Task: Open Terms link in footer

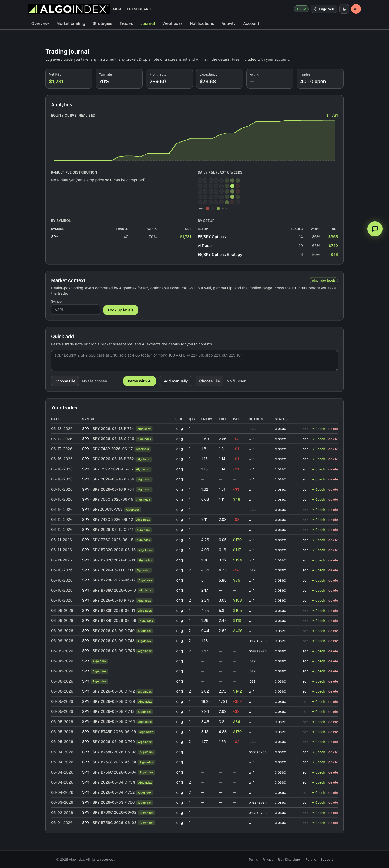Action: [253, 860]
